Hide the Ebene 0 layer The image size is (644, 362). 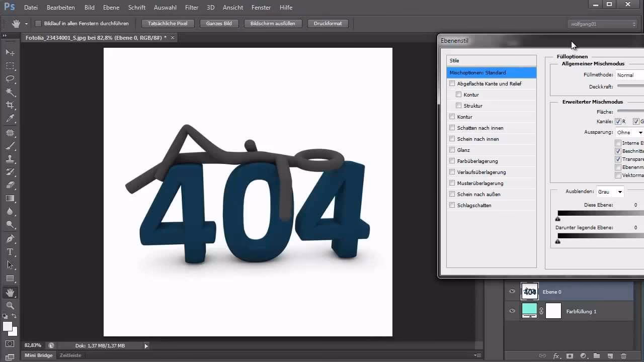pos(512,292)
